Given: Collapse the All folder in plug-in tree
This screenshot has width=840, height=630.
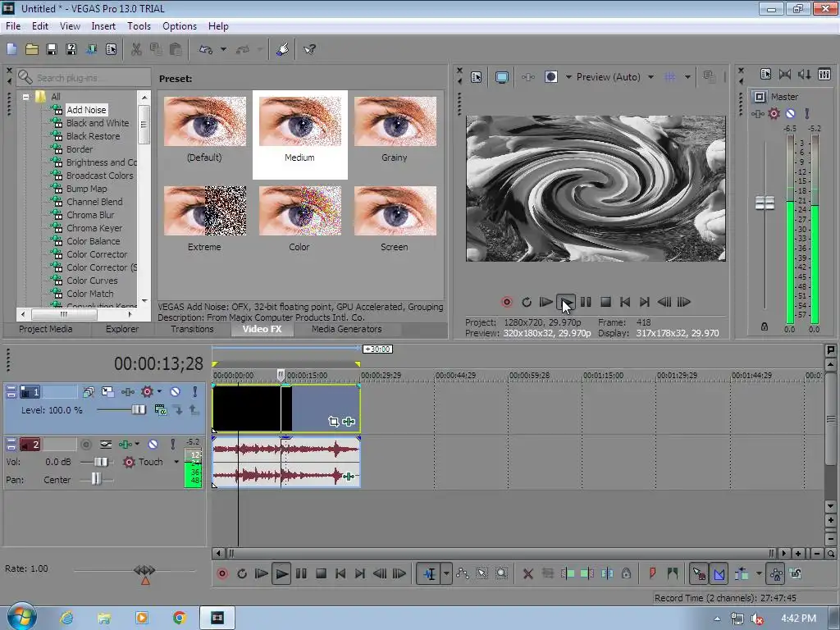Looking at the screenshot, I should click(x=25, y=97).
